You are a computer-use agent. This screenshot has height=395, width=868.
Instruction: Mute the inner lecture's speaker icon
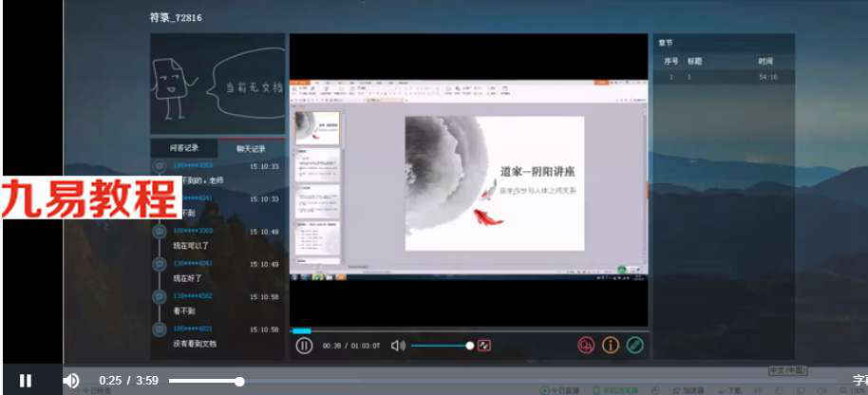coord(398,346)
